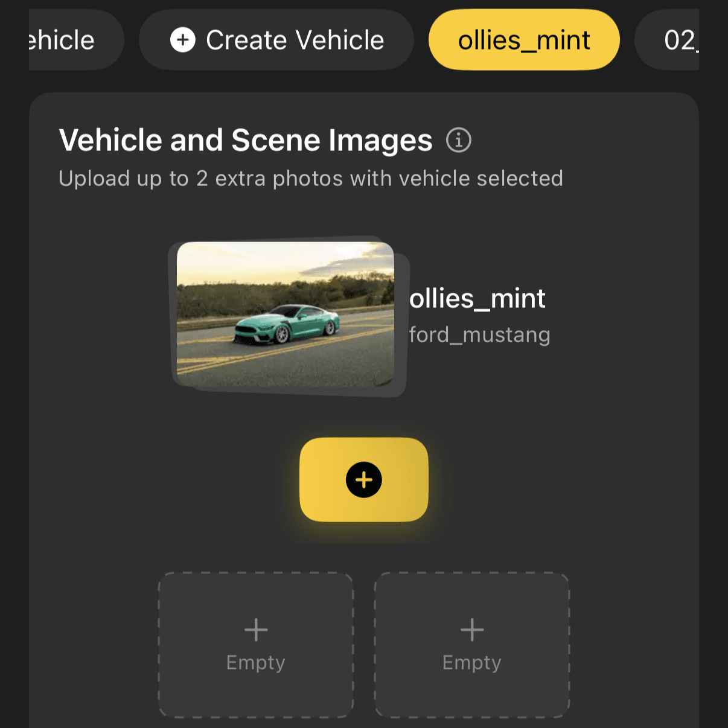Tap the info circle next to the section title
728x728 pixels.
point(459,139)
